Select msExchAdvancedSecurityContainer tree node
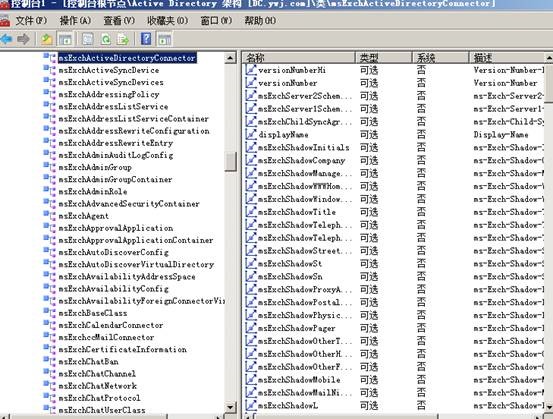 (129, 204)
